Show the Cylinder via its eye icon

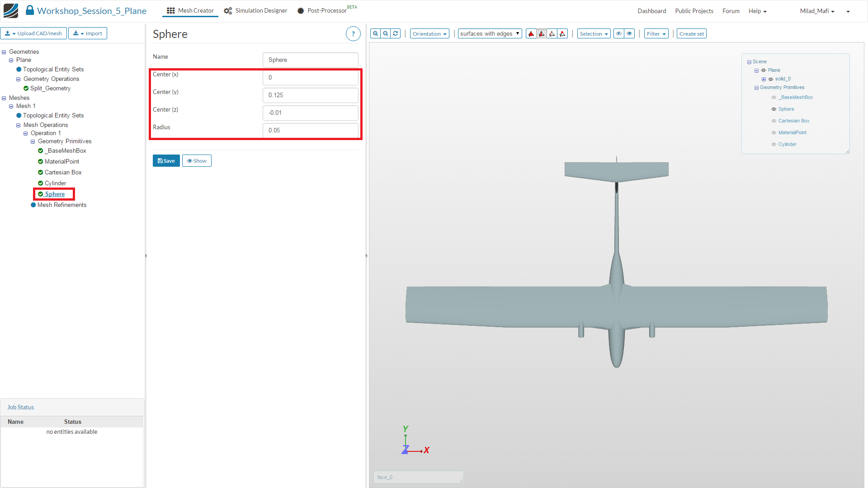tap(774, 144)
